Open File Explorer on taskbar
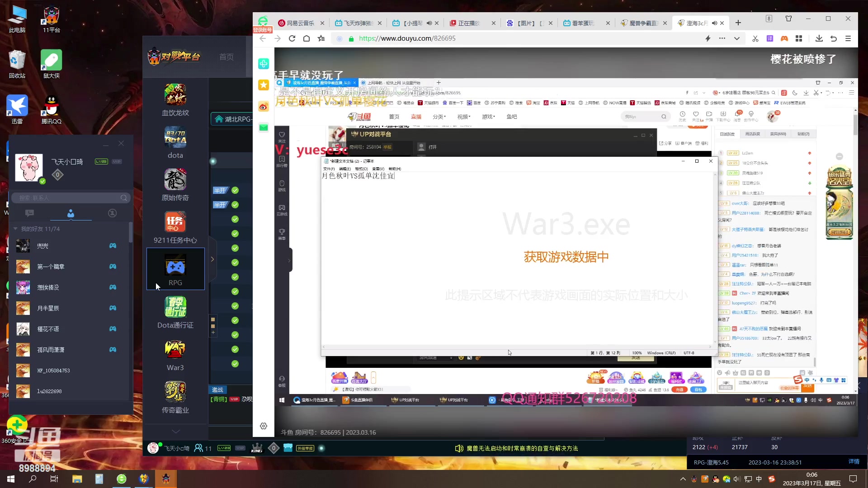This screenshot has height=488, width=868. click(77, 479)
